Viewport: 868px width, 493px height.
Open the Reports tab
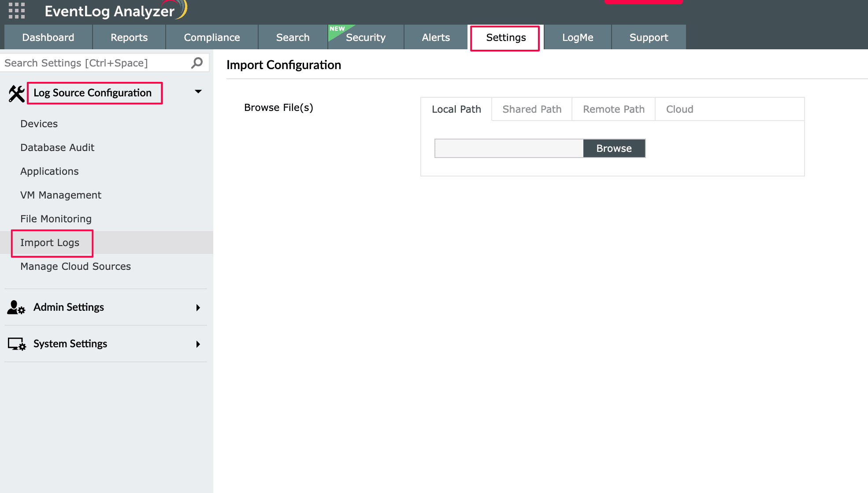(129, 37)
